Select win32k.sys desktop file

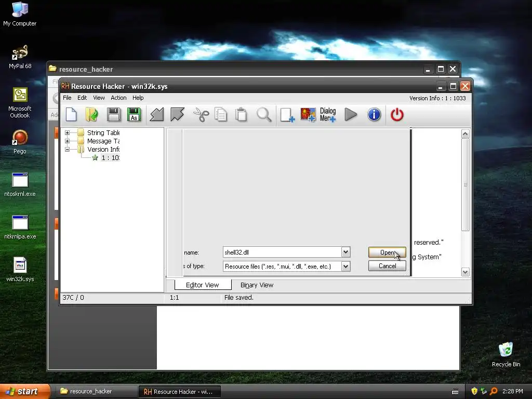click(20, 270)
